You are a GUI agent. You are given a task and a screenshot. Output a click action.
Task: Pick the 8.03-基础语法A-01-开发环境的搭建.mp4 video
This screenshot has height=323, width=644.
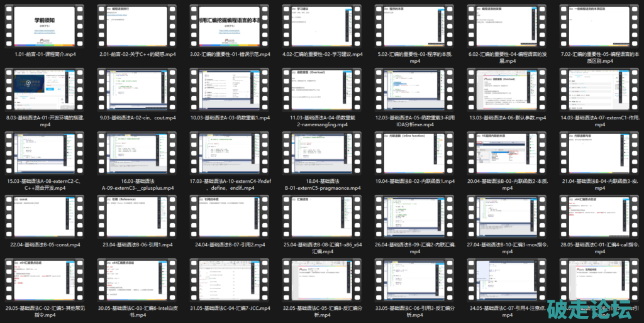[44, 89]
